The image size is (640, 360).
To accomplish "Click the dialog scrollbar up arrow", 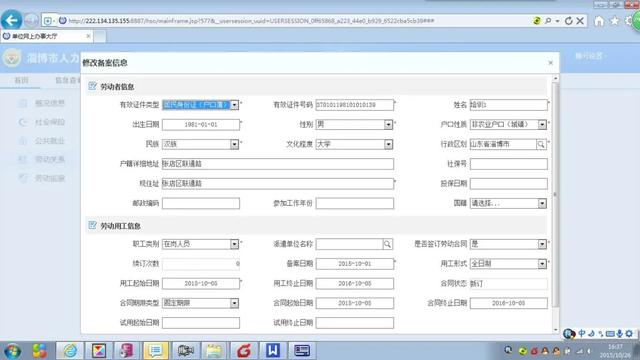I will tap(555, 78).
